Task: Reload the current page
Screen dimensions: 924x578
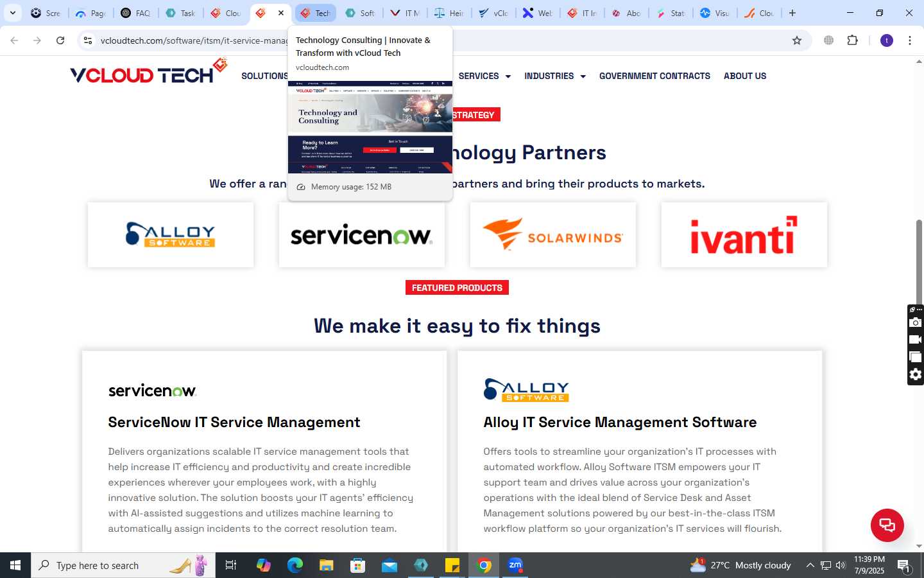Action: 60,40
